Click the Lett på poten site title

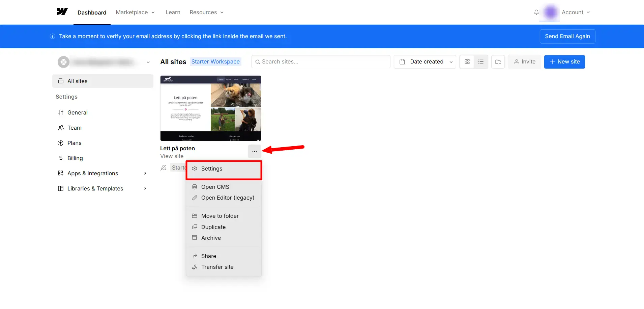click(178, 148)
